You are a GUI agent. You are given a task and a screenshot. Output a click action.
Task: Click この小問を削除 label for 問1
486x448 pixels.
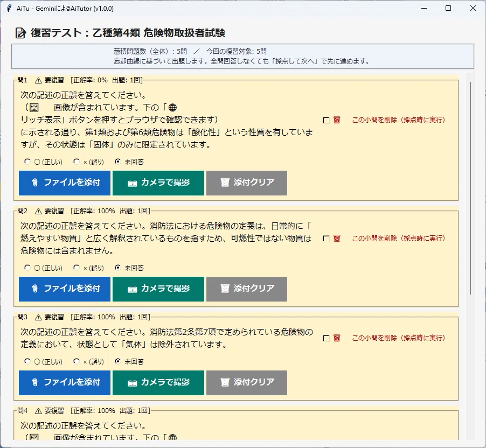[399, 120]
